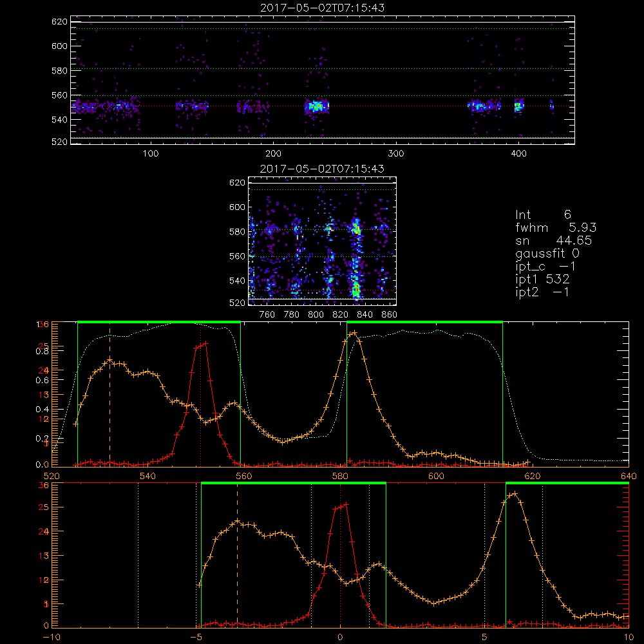Click the dashed orange marker line in the bottom plot
Screen dimensions: 644x644
237,554
